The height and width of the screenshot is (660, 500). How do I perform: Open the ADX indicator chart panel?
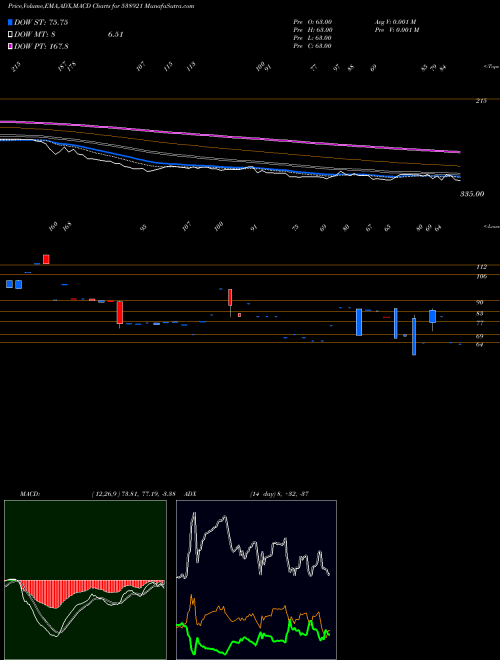coord(256,580)
